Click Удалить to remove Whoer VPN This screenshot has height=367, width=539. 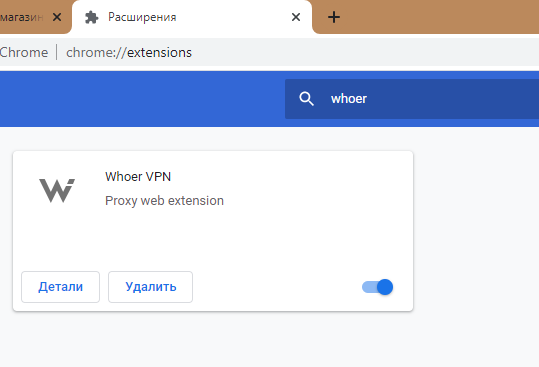pyautogui.click(x=151, y=287)
